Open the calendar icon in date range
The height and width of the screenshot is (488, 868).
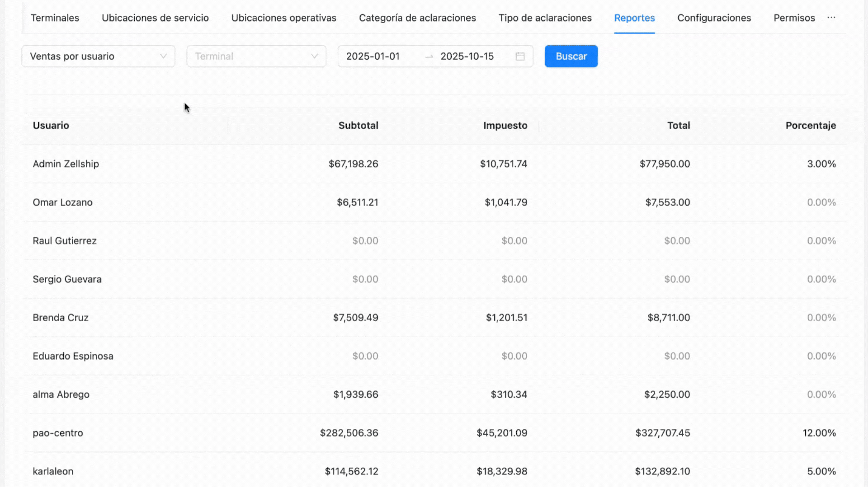pos(520,56)
